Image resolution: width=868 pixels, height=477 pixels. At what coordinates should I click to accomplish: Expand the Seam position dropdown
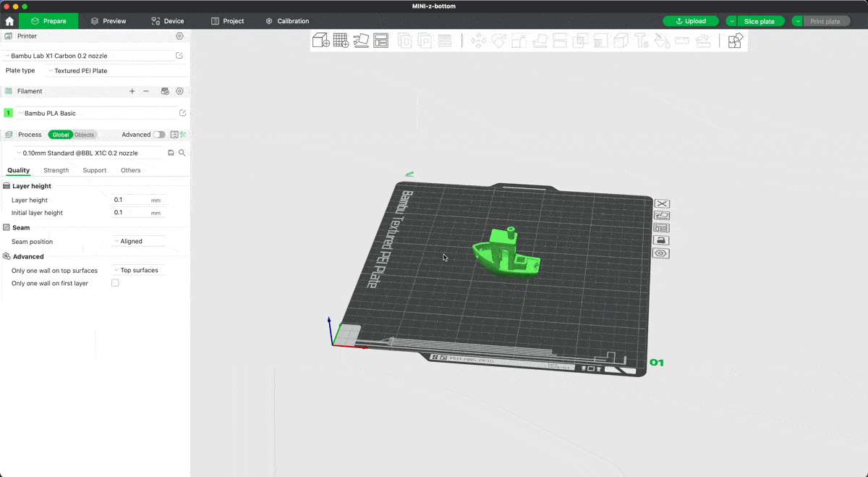(139, 242)
